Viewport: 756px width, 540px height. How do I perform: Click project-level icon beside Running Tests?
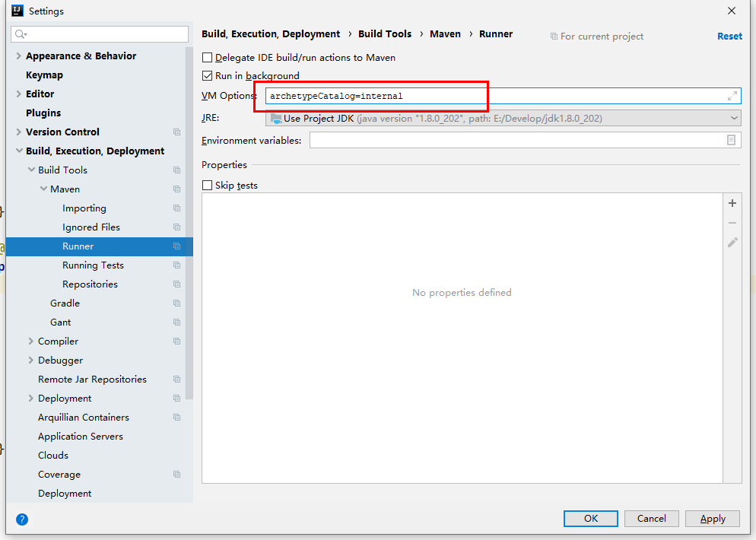(x=177, y=265)
